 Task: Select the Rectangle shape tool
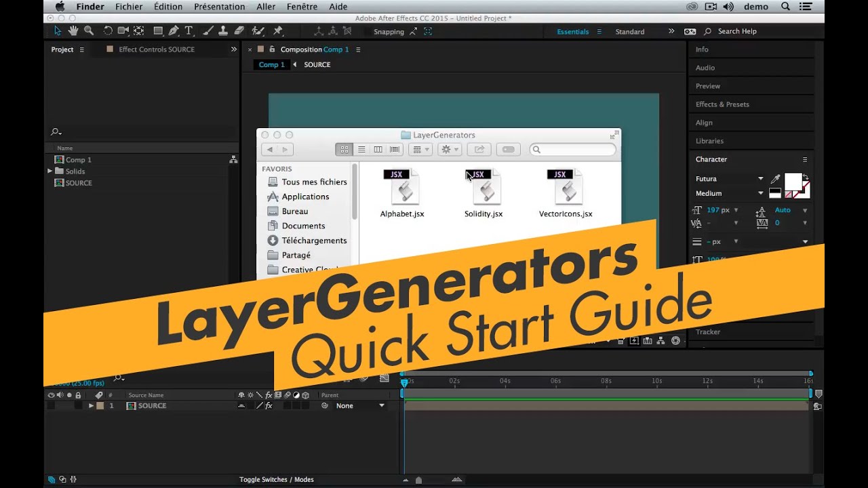(x=158, y=30)
